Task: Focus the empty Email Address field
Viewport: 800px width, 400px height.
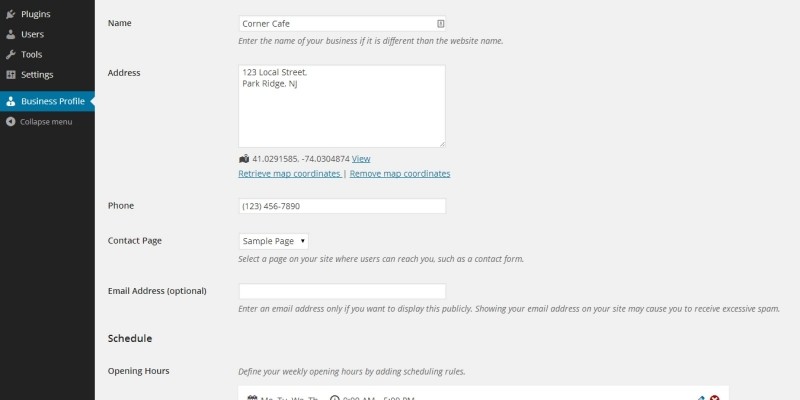Action: [341, 291]
